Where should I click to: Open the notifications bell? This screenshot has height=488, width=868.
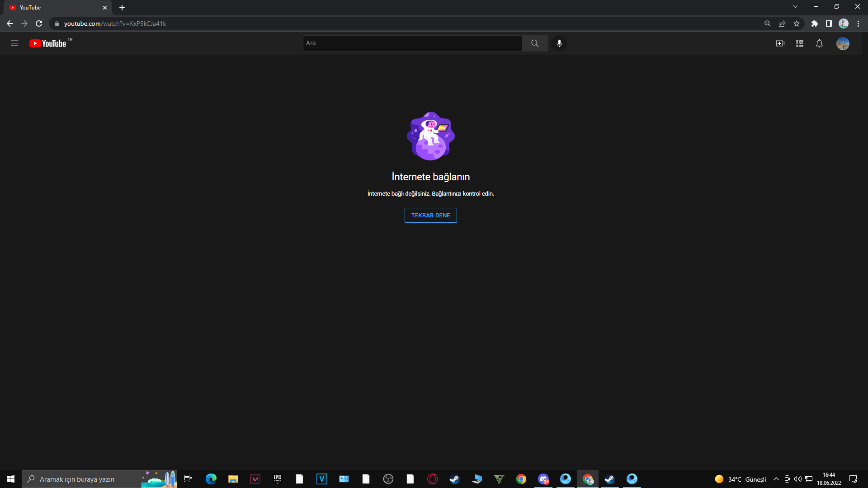click(819, 43)
